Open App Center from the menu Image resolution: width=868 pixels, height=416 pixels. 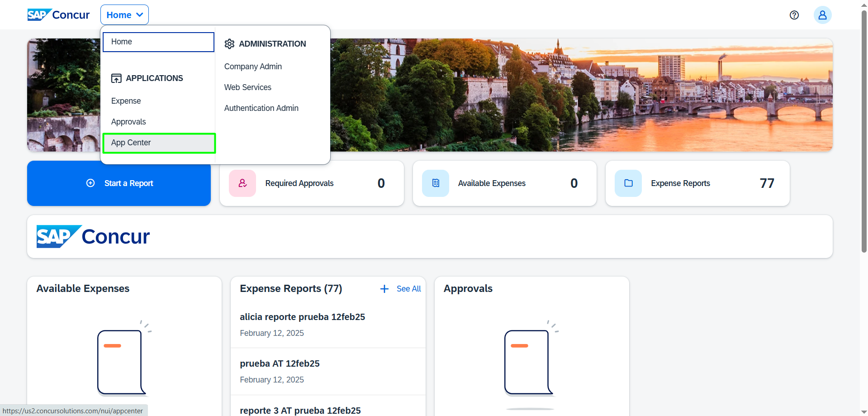(x=131, y=143)
